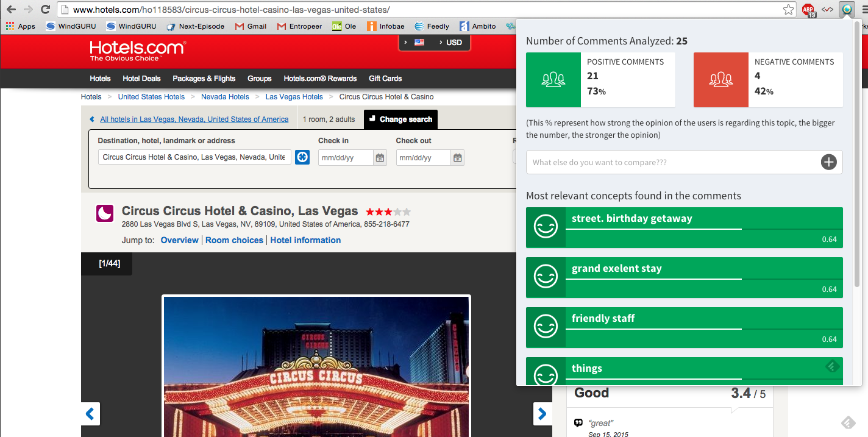Open the Groups menu item
This screenshot has height=437, width=868.
click(259, 79)
